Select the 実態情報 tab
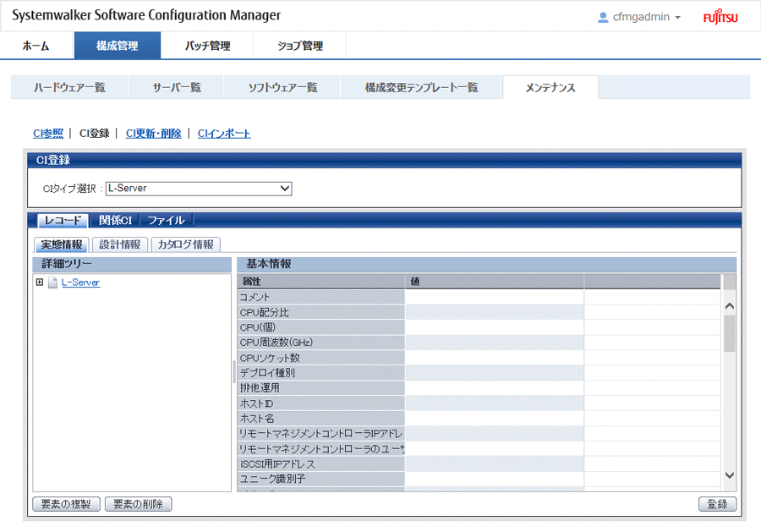 point(61,244)
